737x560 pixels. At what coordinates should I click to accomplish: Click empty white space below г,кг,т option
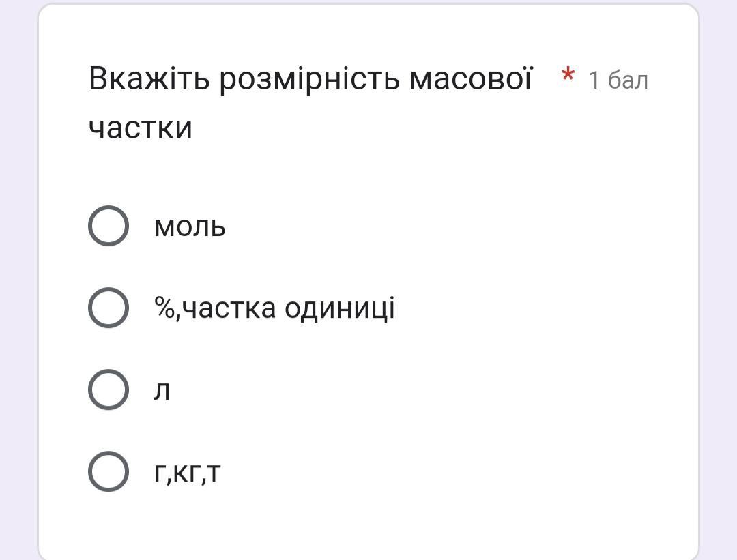tap(369, 522)
